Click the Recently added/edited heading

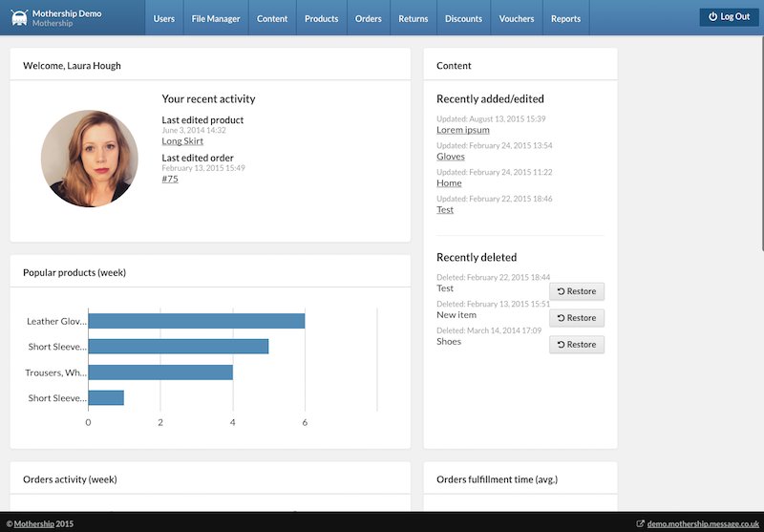[x=490, y=99]
